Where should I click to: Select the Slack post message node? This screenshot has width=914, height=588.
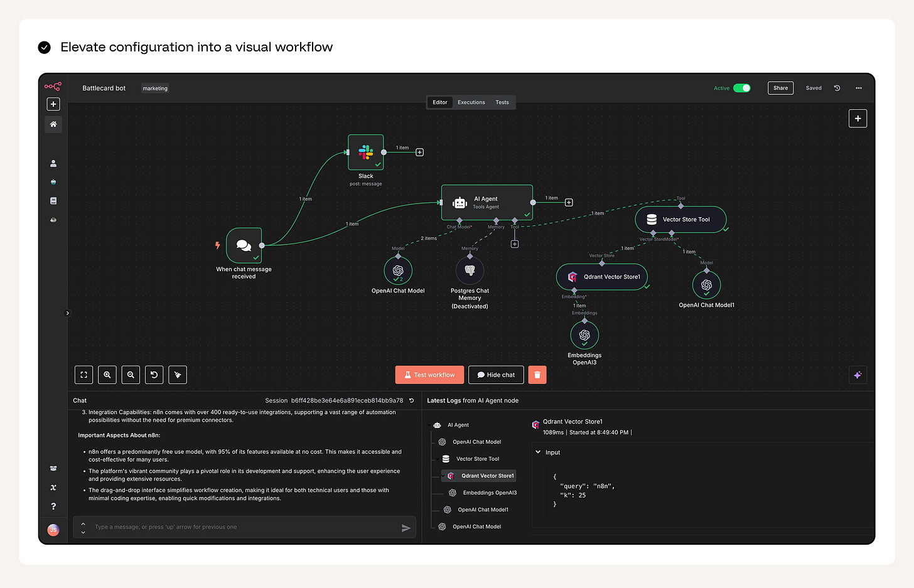(365, 152)
